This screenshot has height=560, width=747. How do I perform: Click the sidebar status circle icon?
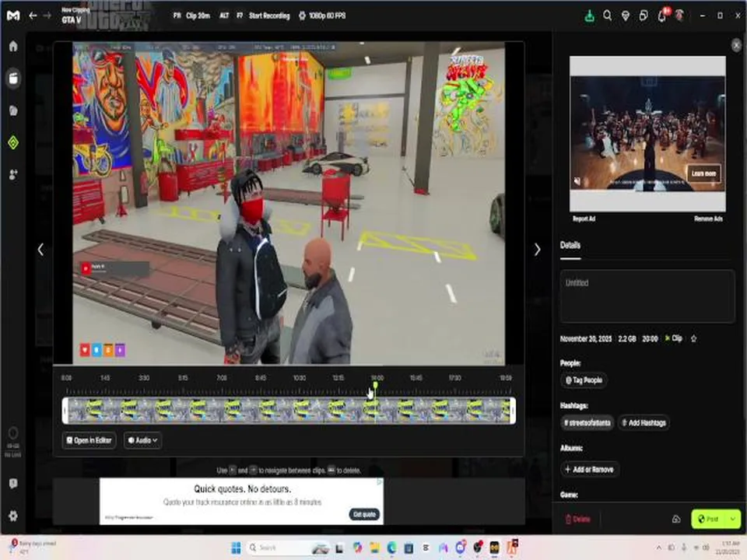13,433
